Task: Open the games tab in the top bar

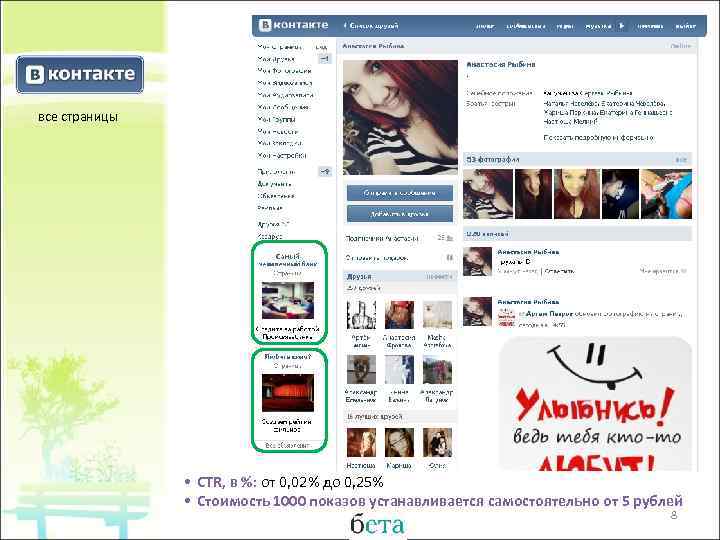Action: click(565, 26)
